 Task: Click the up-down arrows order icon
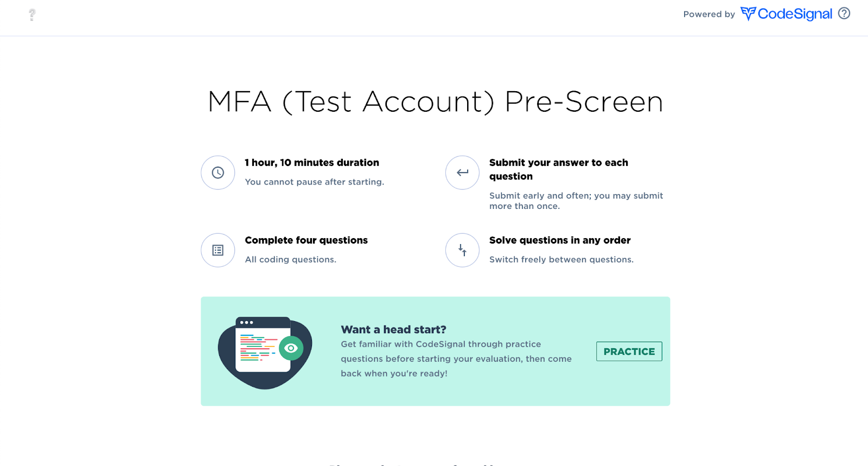tap(462, 250)
